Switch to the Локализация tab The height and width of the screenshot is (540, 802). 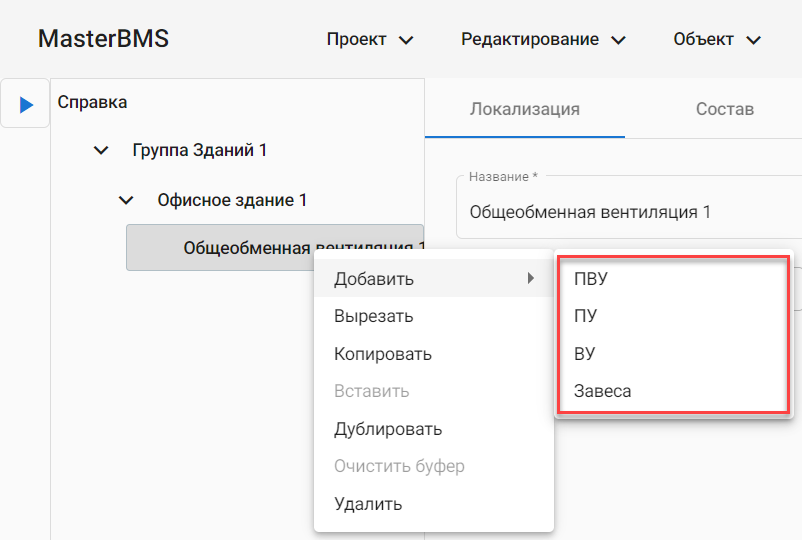point(524,109)
